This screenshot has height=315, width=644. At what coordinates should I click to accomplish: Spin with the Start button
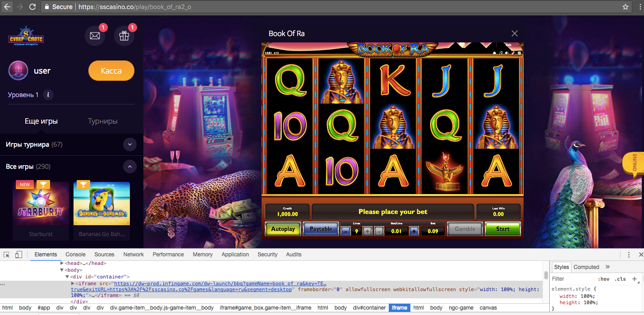(503, 229)
